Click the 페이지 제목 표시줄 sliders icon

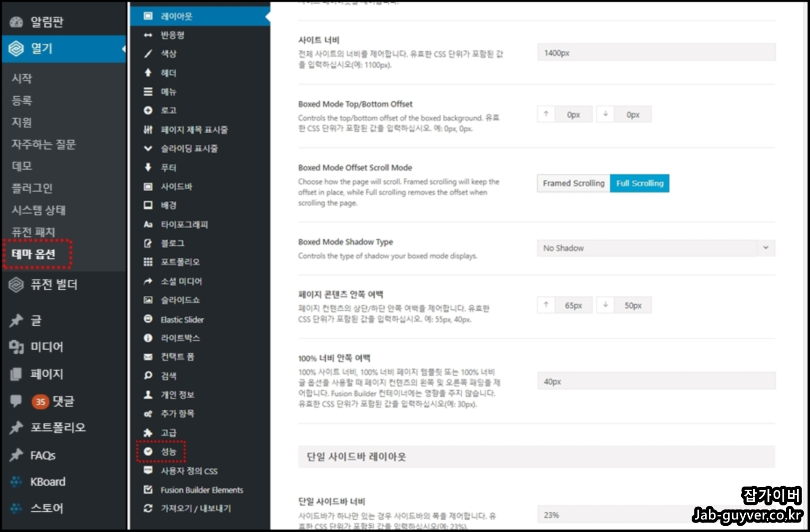click(148, 130)
